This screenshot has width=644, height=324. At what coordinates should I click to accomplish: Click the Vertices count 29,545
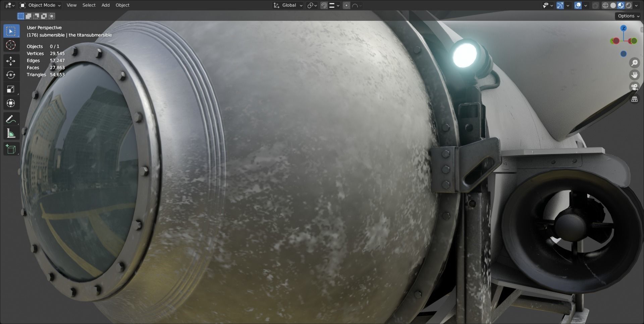pos(57,53)
